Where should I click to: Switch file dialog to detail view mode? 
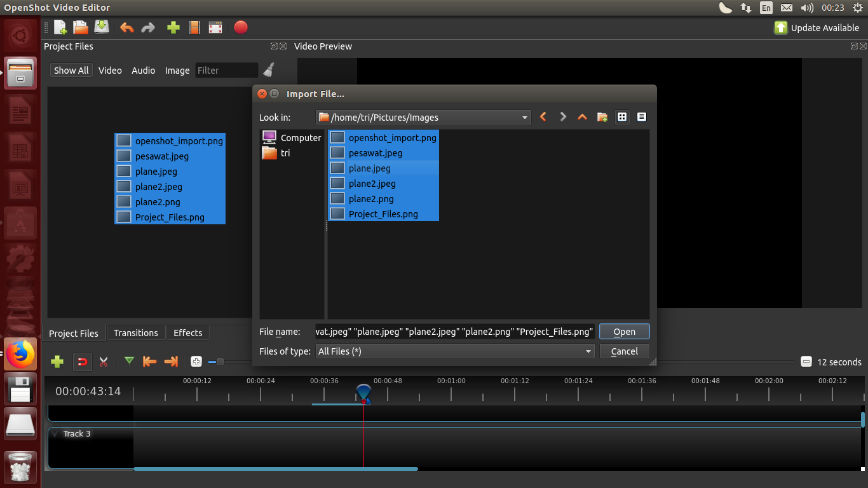[x=641, y=117]
